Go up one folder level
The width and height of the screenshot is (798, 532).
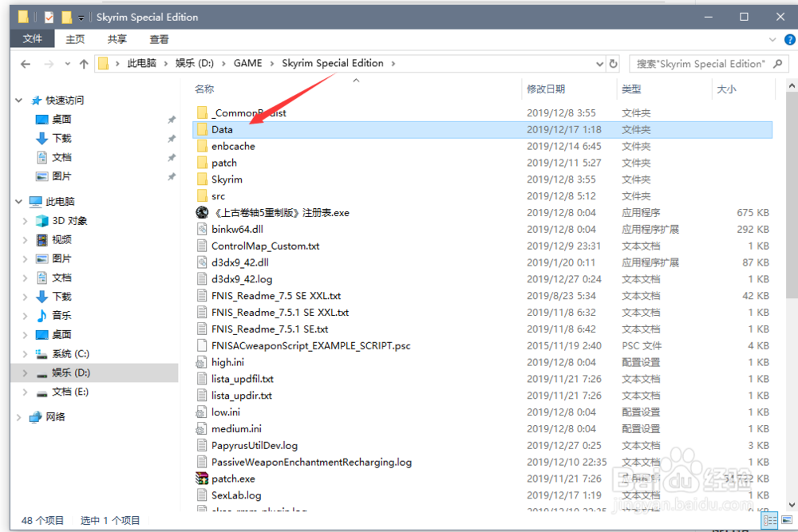[84, 64]
